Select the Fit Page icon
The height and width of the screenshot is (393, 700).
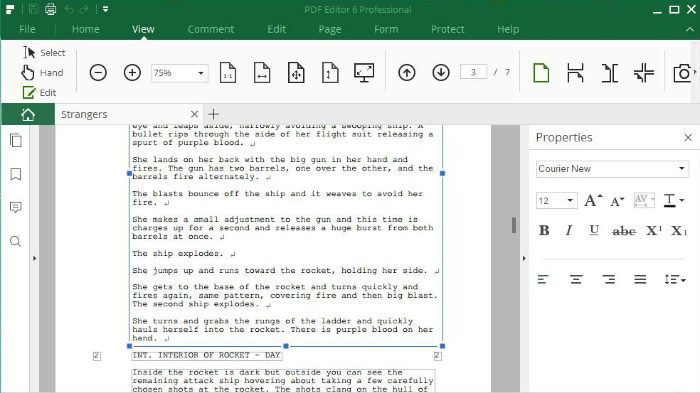296,72
